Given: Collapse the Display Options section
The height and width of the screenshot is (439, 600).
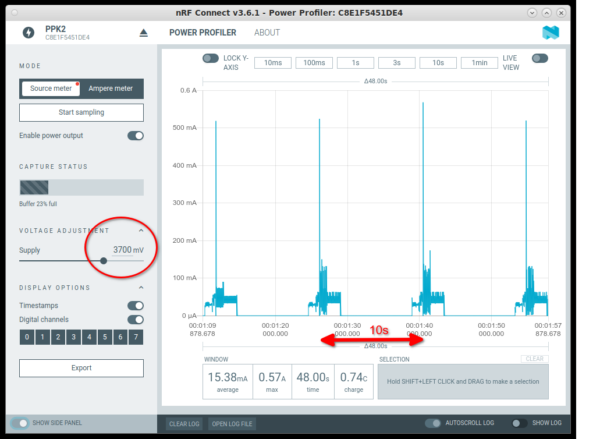Looking at the screenshot, I should tap(140, 288).
